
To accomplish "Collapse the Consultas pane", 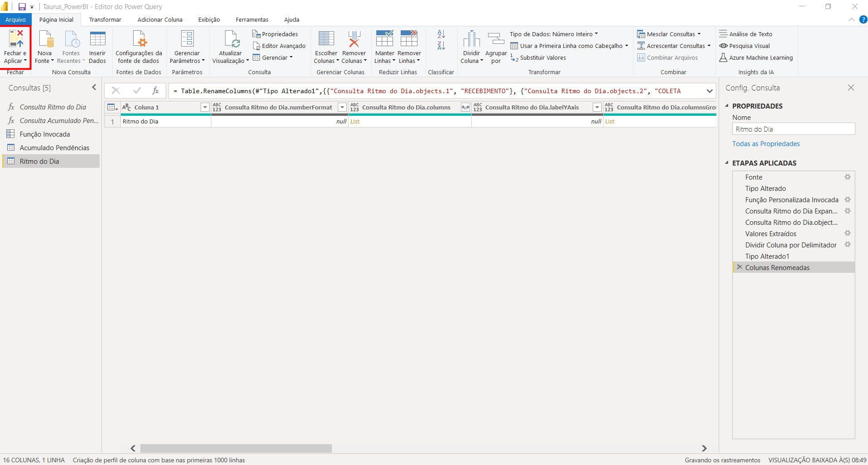I will click(x=94, y=87).
